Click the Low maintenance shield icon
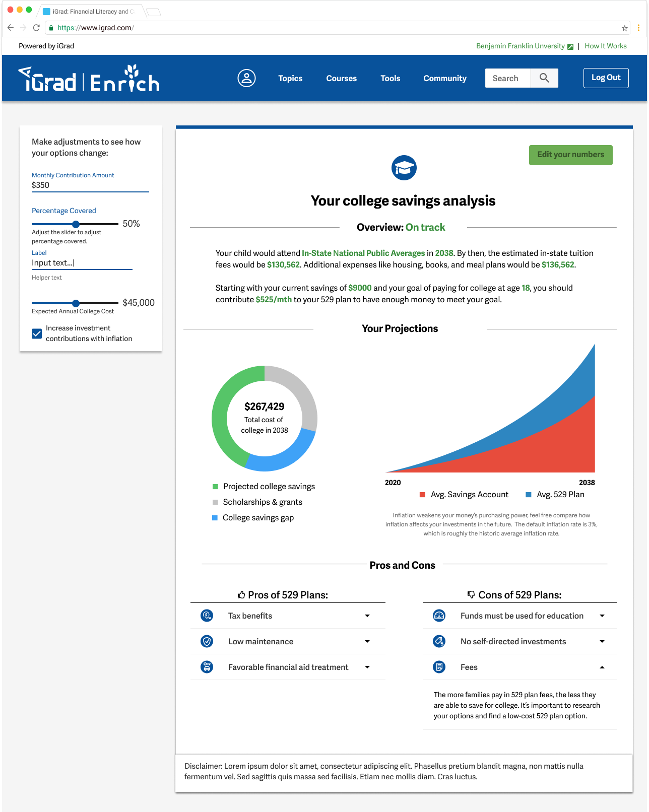 pos(207,641)
